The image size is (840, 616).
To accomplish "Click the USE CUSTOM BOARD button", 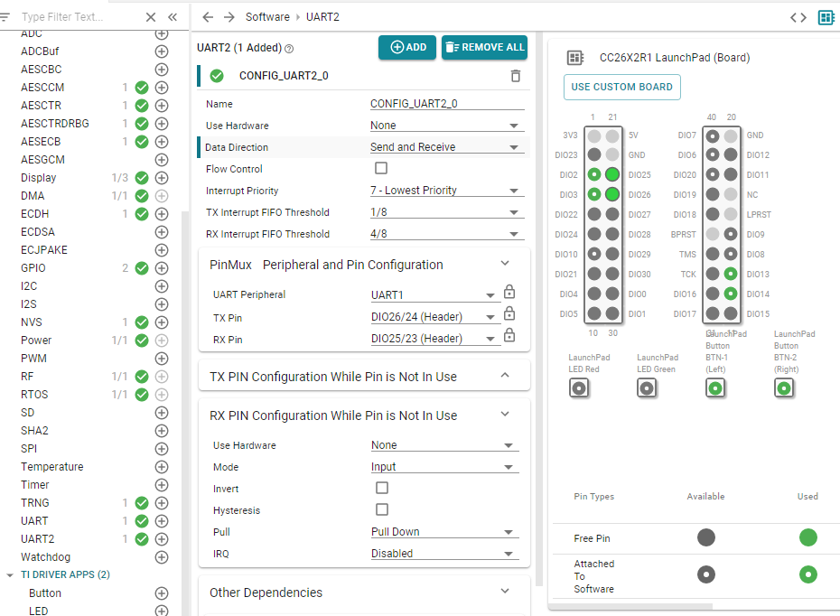I will coord(622,87).
